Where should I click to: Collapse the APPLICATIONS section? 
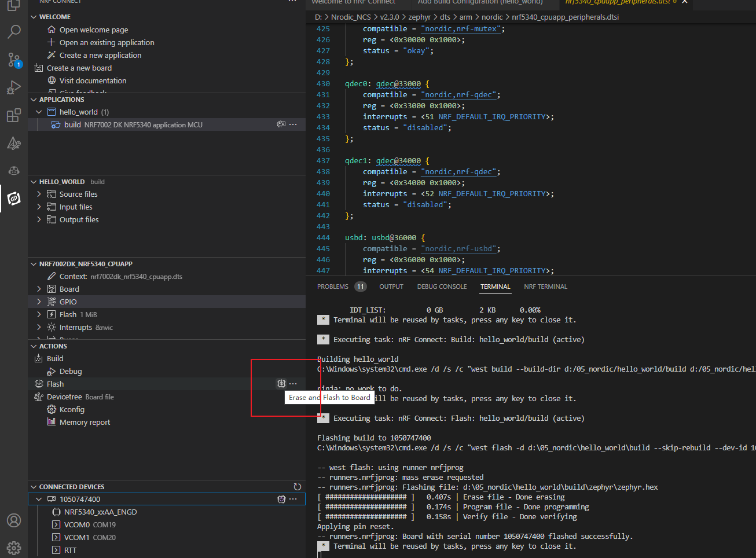34,100
